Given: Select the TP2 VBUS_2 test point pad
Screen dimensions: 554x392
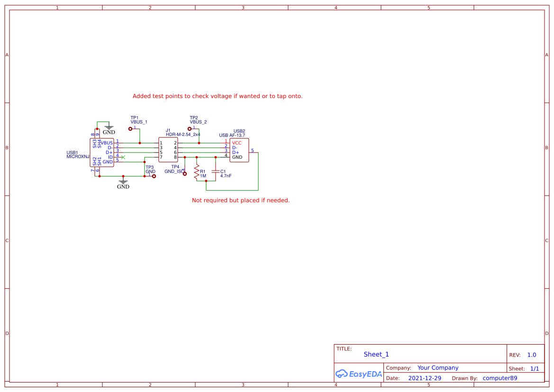Looking at the screenshot, I should (x=189, y=128).
